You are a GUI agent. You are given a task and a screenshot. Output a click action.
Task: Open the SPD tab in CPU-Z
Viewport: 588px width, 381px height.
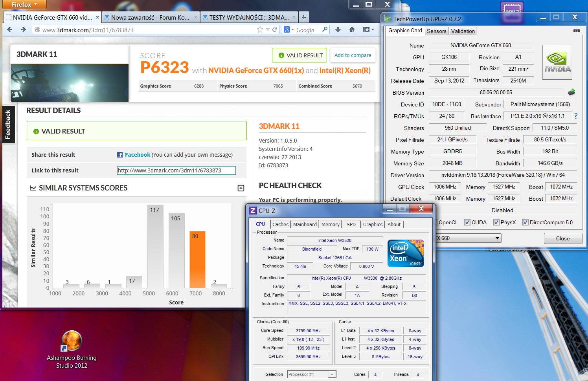351,224
